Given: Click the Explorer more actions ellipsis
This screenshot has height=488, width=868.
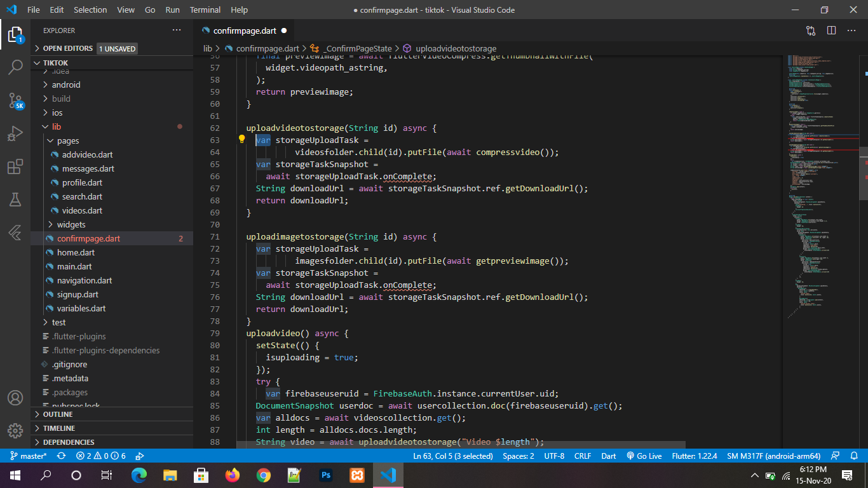Looking at the screenshot, I should click(x=177, y=30).
